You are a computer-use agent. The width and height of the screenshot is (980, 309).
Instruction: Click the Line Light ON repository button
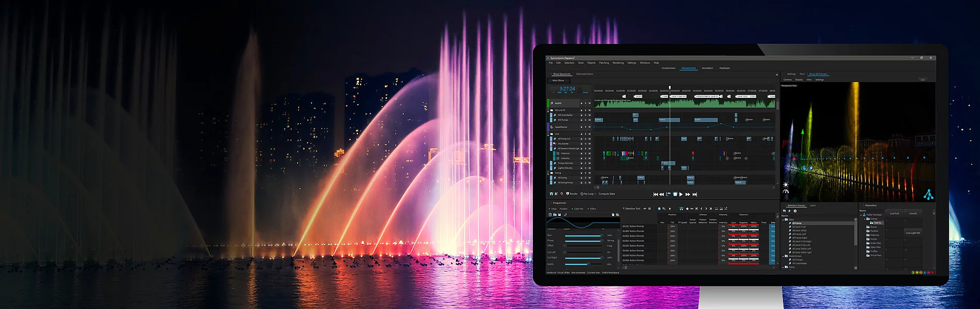click(912, 233)
